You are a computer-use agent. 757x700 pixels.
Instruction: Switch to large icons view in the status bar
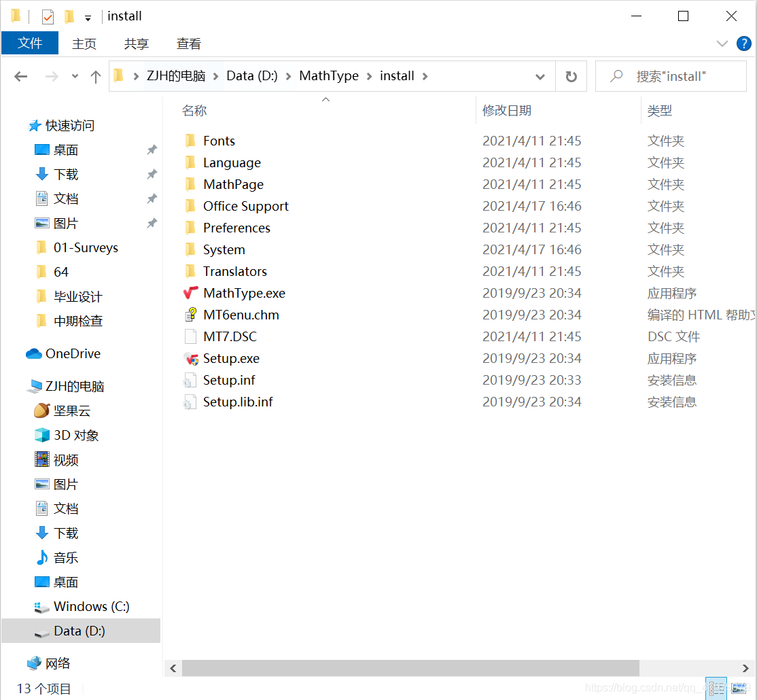coord(738,688)
